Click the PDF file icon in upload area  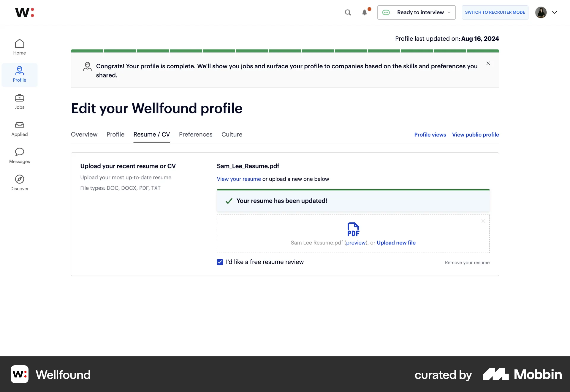coord(353,229)
